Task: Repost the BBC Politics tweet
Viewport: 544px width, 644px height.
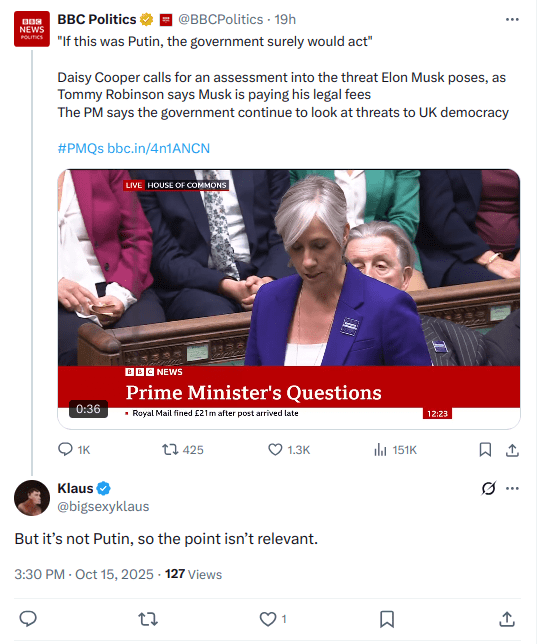Action: coord(183,450)
